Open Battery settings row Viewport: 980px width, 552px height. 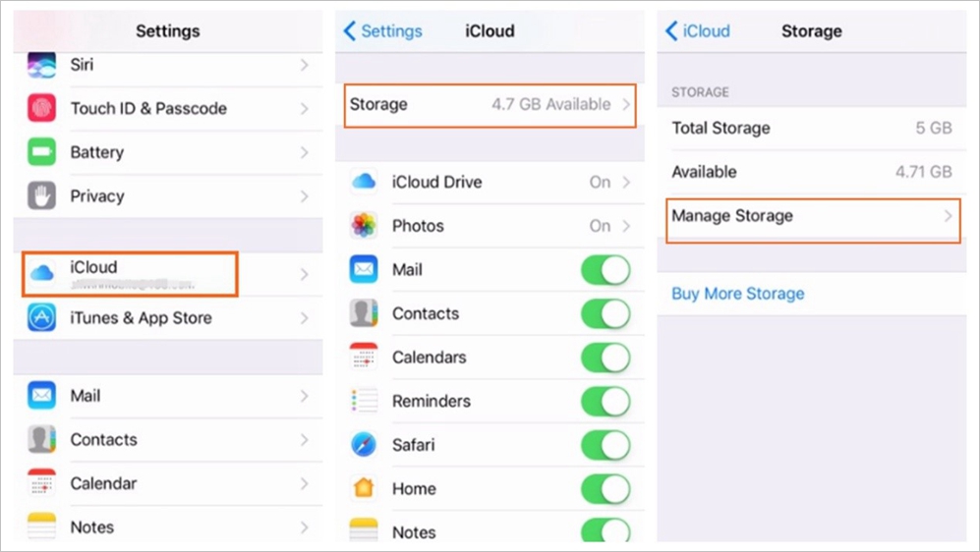click(168, 152)
